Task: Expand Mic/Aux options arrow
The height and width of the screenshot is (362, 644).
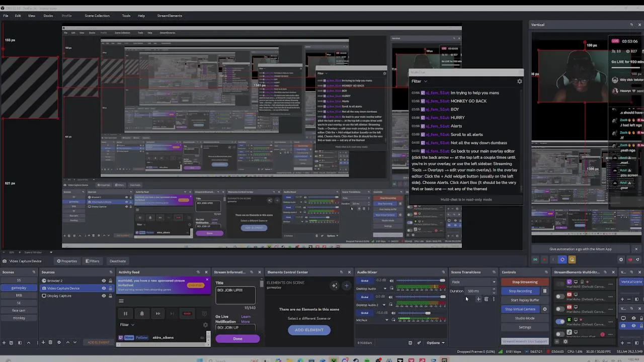Action: (387, 320)
